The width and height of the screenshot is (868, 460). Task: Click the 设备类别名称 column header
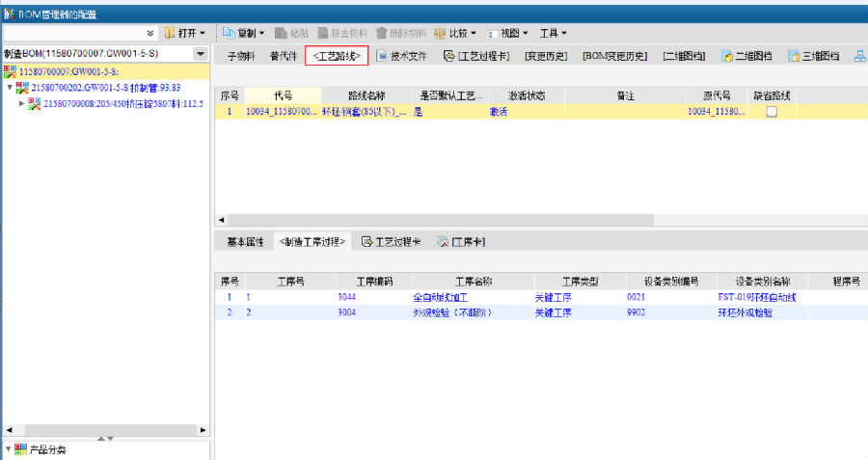point(762,282)
